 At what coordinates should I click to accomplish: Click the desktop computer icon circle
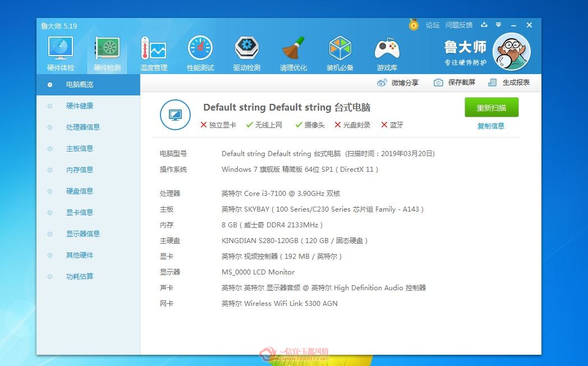point(175,115)
